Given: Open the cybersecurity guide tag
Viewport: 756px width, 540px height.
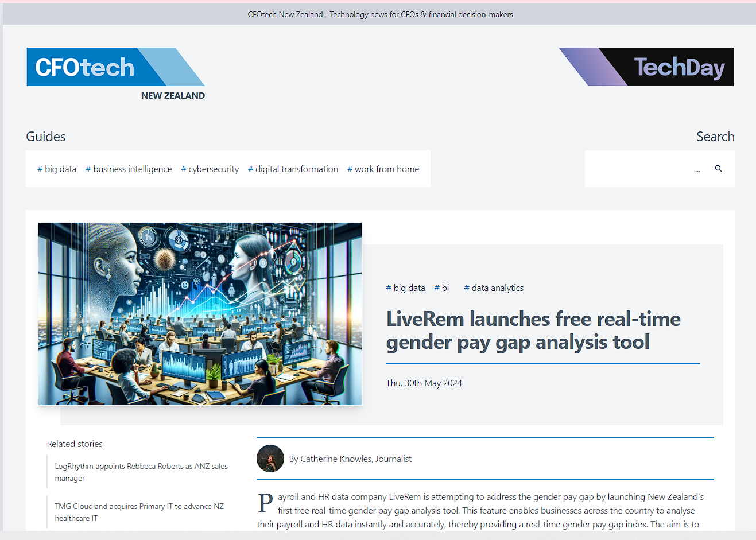Looking at the screenshot, I should point(210,169).
